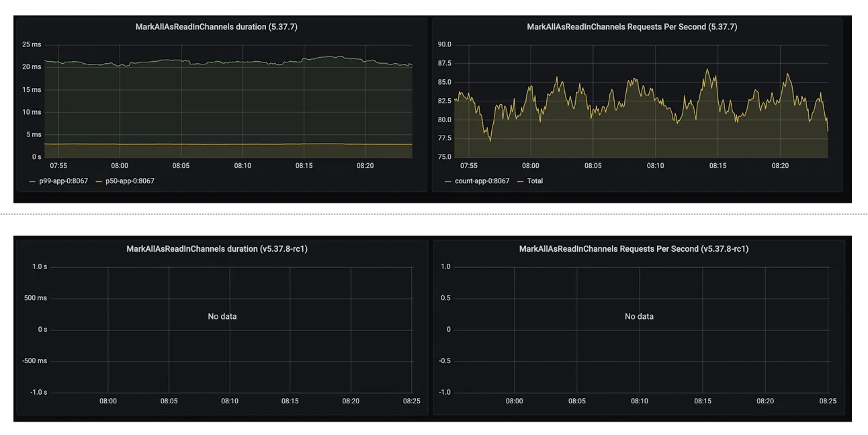Click the '-500 ms' y-axis label
The height and width of the screenshot is (435, 868).
(34, 361)
